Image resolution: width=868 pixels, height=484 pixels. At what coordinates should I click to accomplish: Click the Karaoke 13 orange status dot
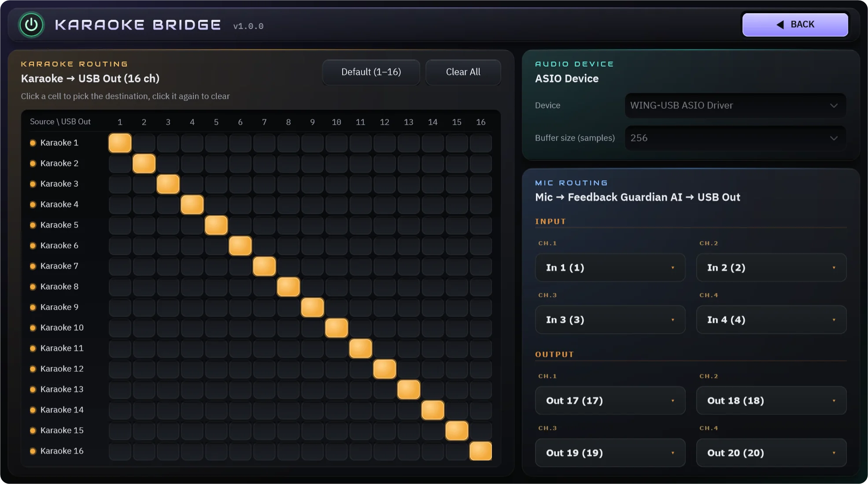(x=33, y=390)
